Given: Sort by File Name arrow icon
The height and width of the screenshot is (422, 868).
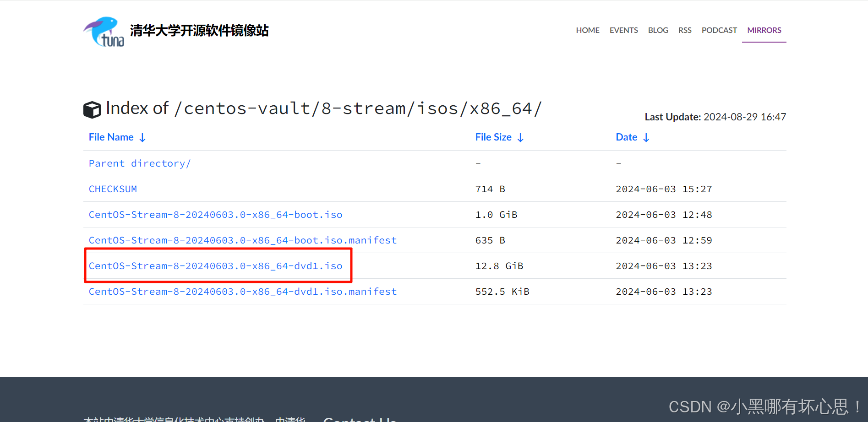Looking at the screenshot, I should pos(142,138).
